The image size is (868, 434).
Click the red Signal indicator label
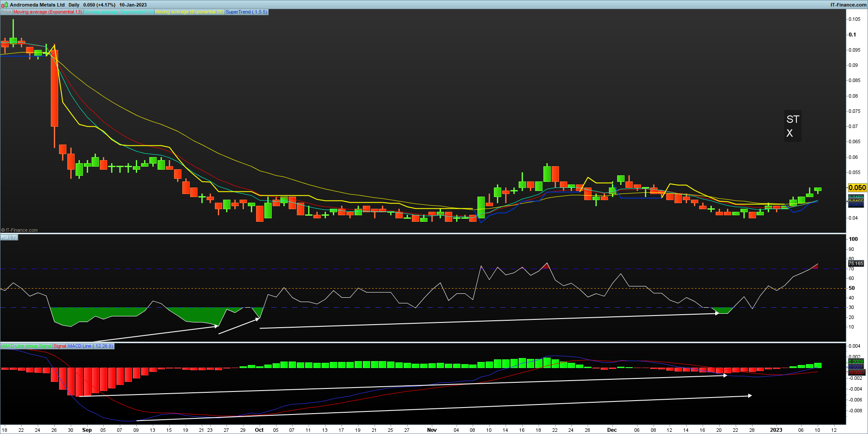click(60, 346)
